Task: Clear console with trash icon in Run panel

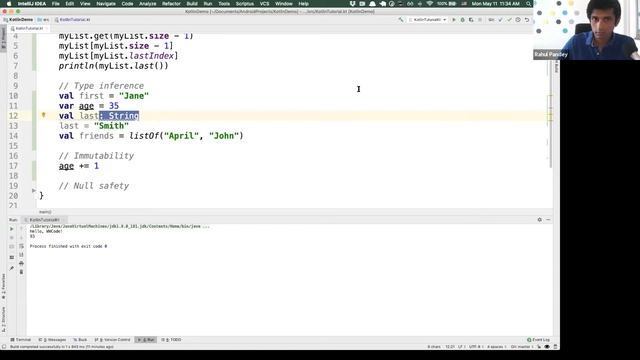Action: [21, 272]
